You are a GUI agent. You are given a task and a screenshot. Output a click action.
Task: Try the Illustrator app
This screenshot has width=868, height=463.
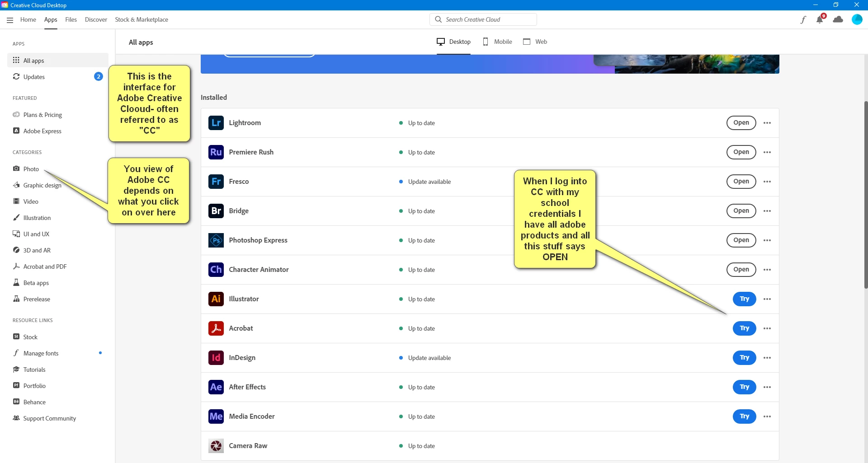[x=744, y=299]
